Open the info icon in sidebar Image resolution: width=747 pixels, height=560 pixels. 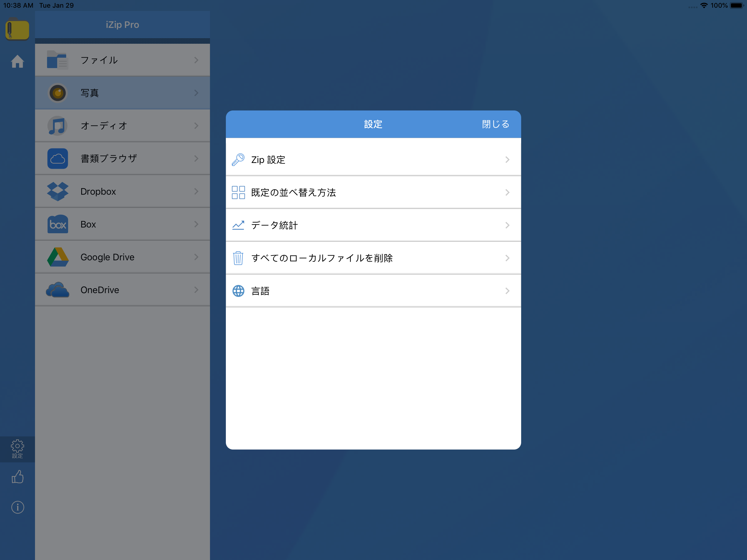[17, 507]
